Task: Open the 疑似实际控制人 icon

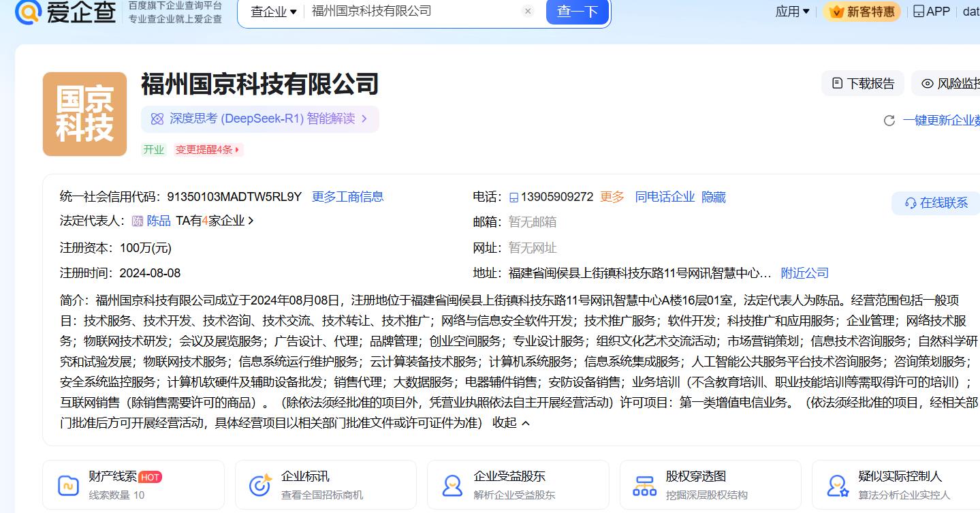Action: click(837, 485)
